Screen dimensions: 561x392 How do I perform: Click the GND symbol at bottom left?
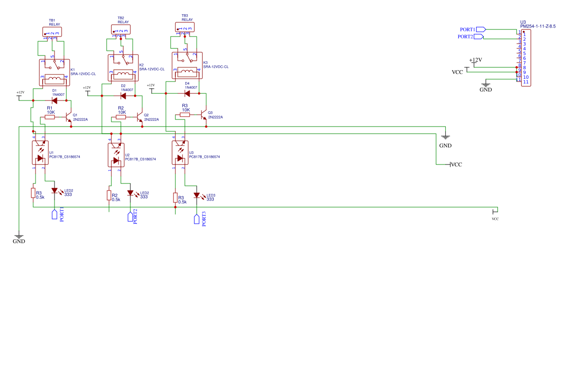coord(18,237)
